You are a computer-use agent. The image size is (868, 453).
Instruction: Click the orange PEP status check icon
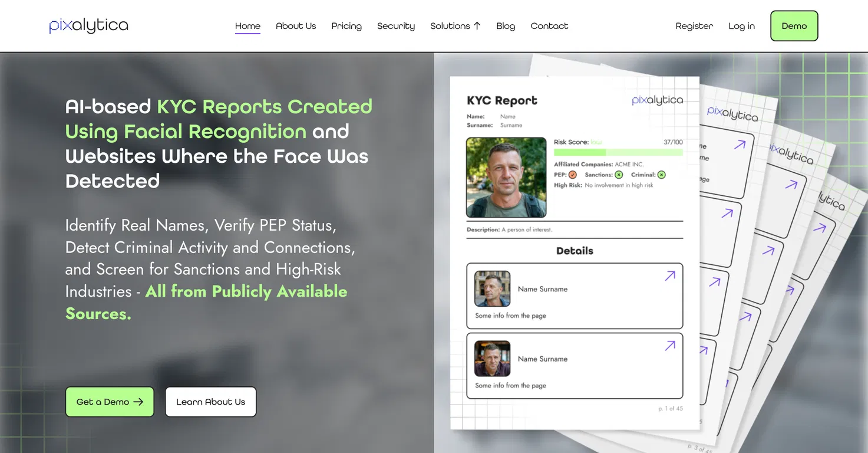[x=573, y=175]
